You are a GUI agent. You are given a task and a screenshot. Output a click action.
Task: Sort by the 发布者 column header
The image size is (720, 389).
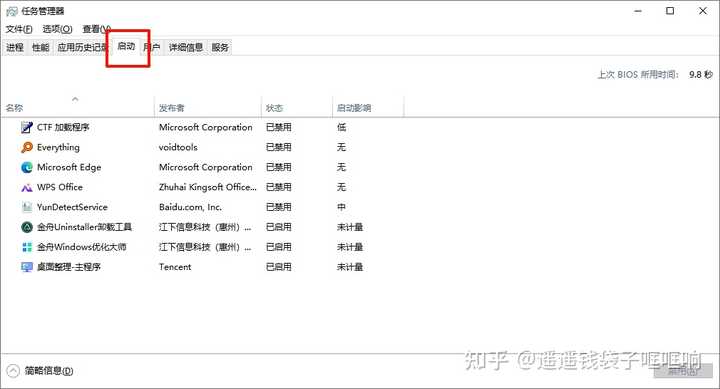click(208, 108)
